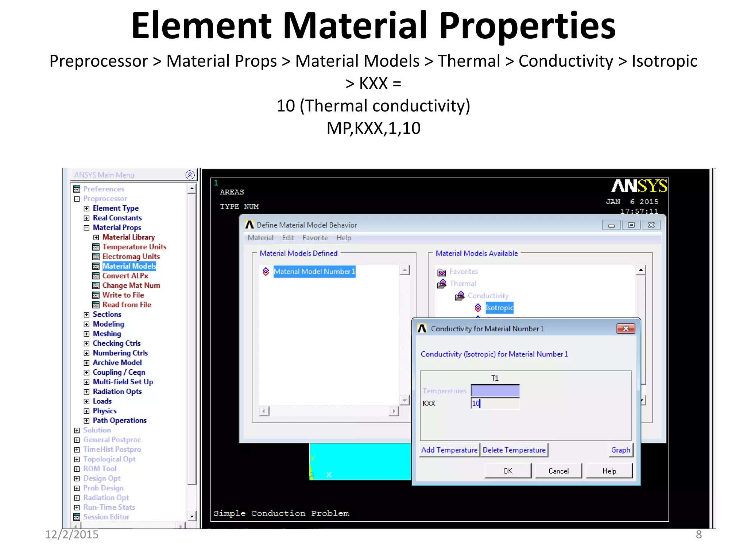Expand the TimeHist Postpro node
747x560 pixels.
[77, 450]
